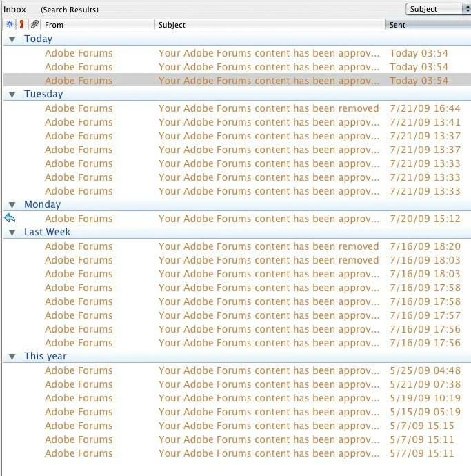The height and width of the screenshot is (476, 471).
Task: Collapse the Tuesday group triangle
Action: click(12, 95)
